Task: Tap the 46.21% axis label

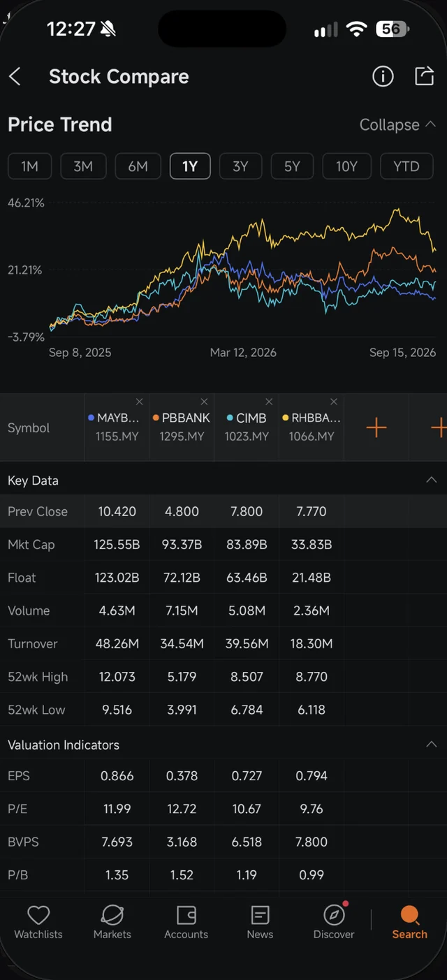Action: (x=26, y=203)
